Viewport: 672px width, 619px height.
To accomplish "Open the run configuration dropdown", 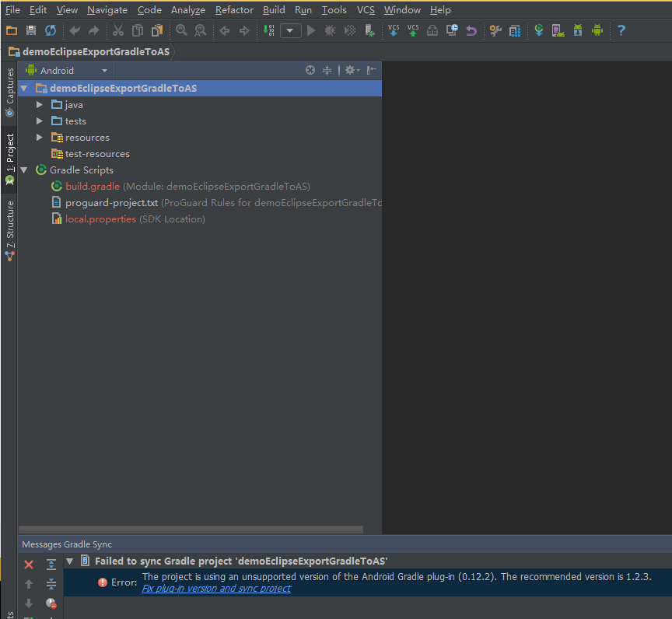I will click(291, 30).
